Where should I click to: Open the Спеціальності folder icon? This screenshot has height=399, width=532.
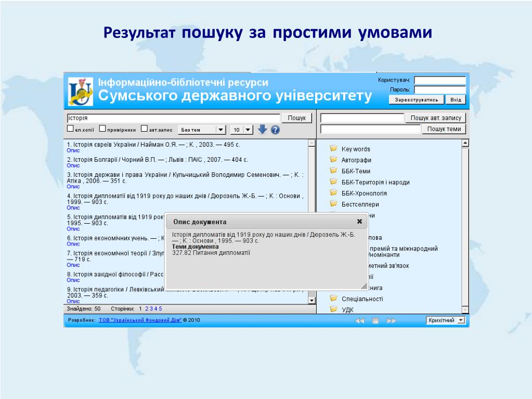coord(333,298)
